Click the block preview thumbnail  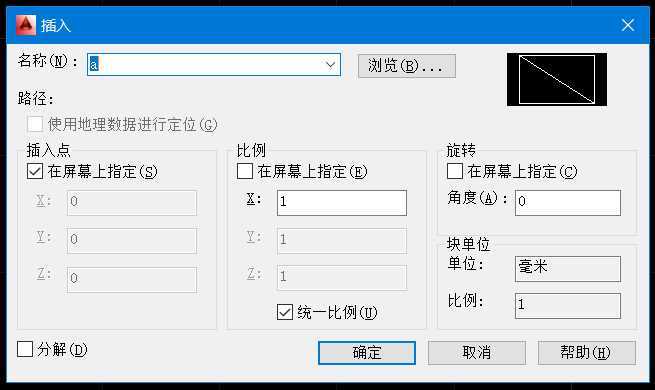click(x=557, y=79)
